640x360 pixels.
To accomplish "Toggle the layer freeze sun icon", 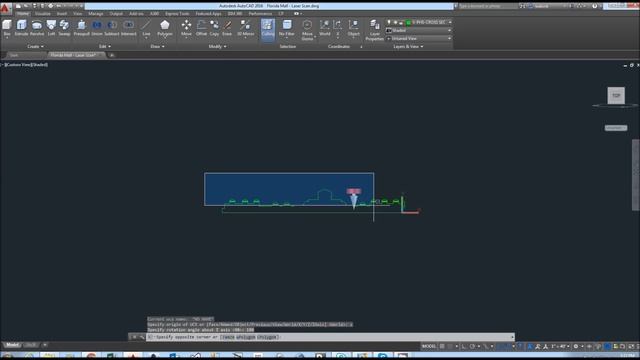I will coord(395,22).
